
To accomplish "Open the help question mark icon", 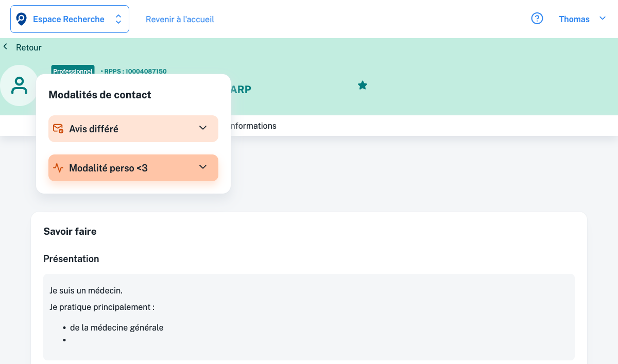I will point(537,19).
